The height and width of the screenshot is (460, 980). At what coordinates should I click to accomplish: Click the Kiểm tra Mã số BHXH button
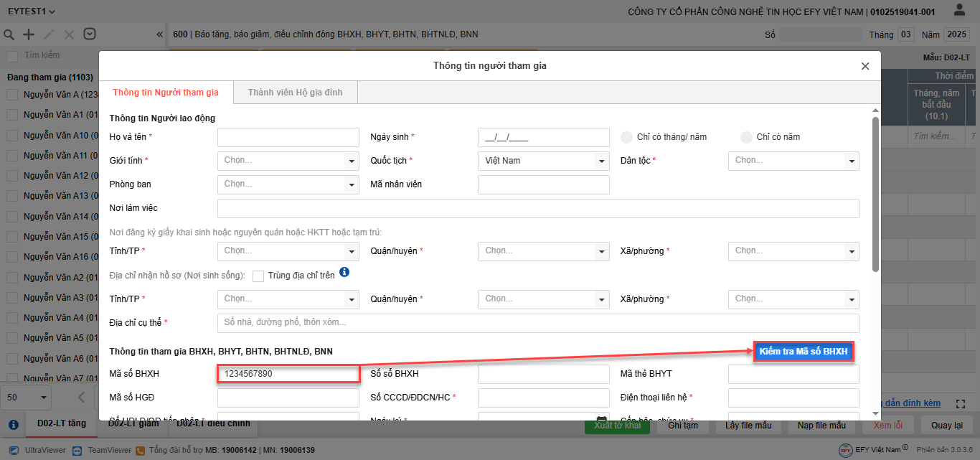point(804,352)
